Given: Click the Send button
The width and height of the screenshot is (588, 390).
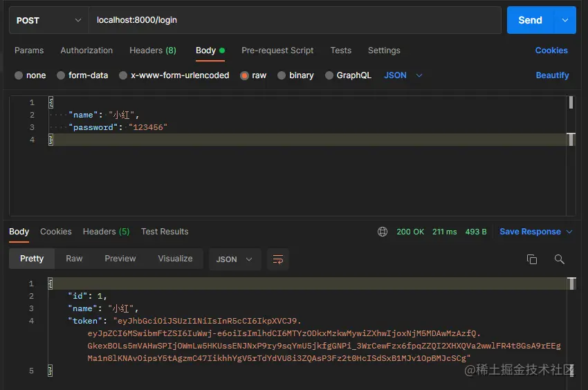Looking at the screenshot, I should coord(530,20).
